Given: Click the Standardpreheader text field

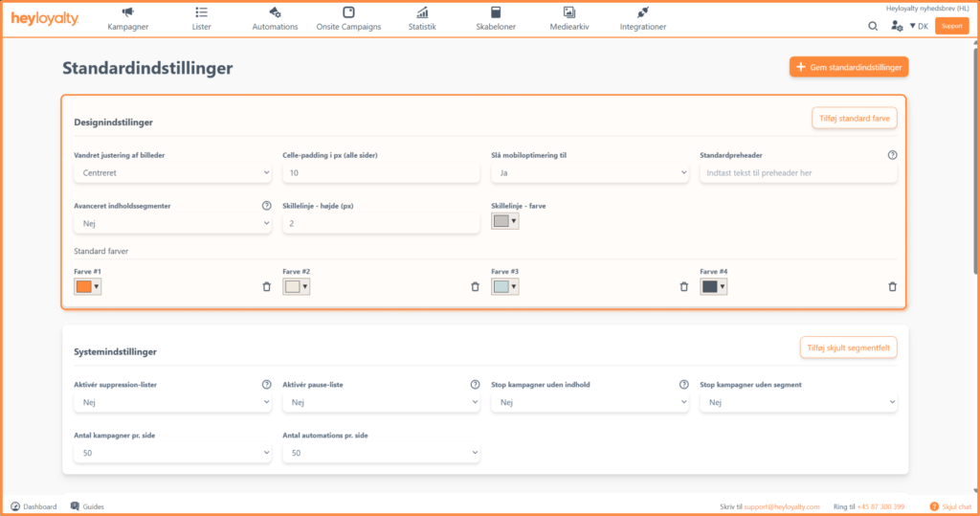Looking at the screenshot, I should tap(798, 173).
